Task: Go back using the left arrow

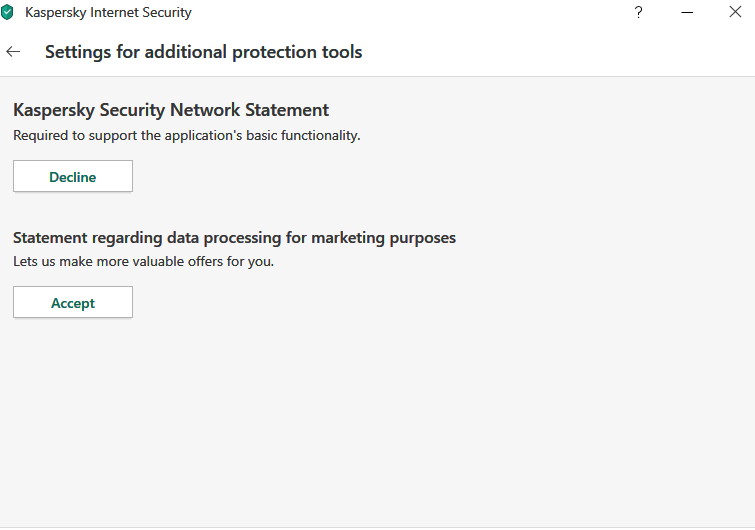Action: pos(13,52)
